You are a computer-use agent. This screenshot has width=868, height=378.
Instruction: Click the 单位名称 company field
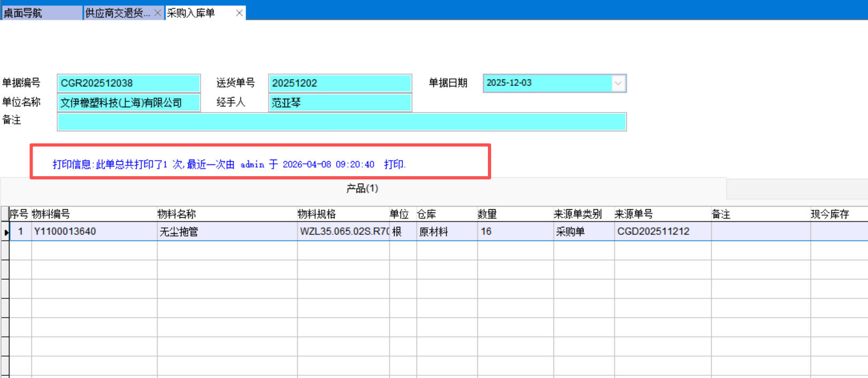[128, 103]
